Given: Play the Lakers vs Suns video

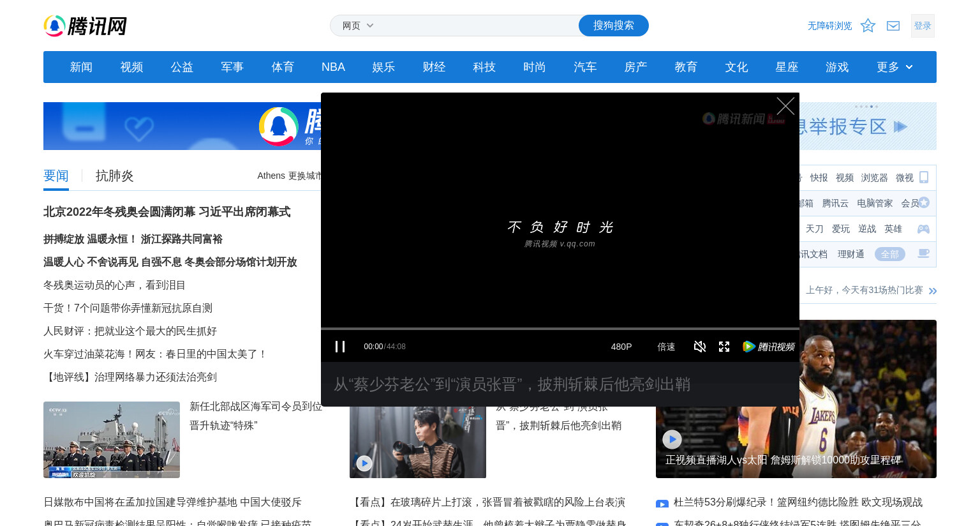Looking at the screenshot, I should tap(672, 439).
